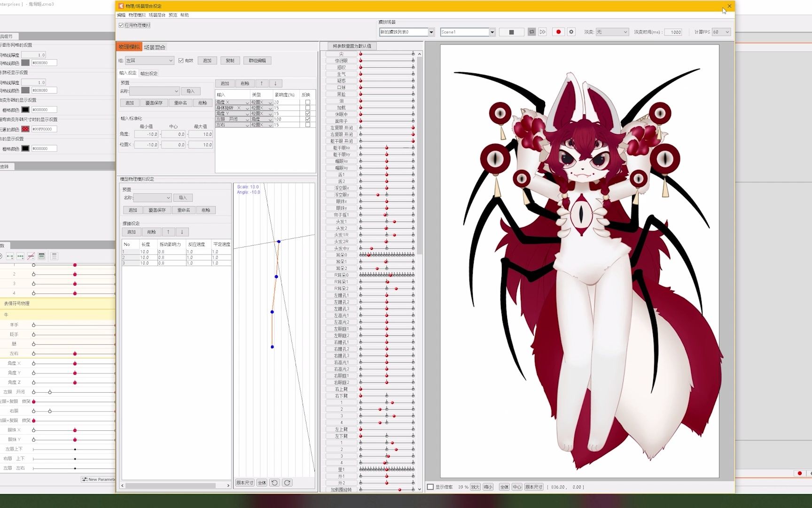Image resolution: width=812 pixels, height=508 pixels.
Task: Enable the 显示倍率 checkbox below the preview
Action: pos(430,487)
